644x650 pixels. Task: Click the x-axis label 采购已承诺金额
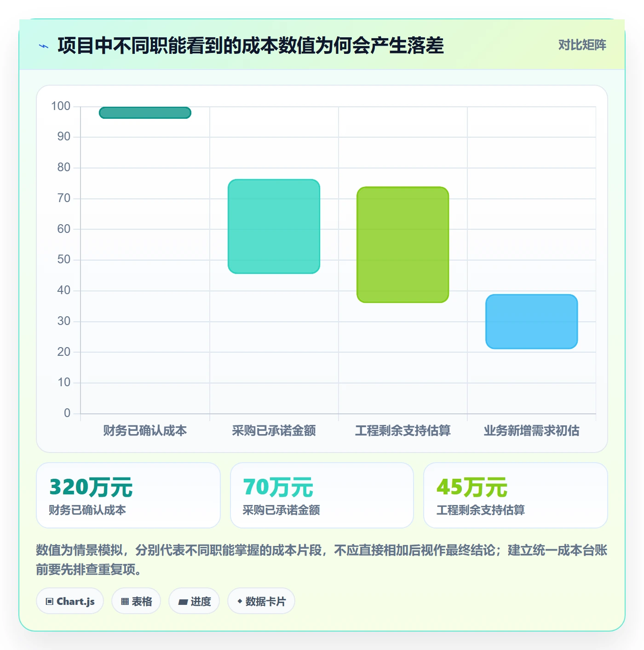pos(274,431)
